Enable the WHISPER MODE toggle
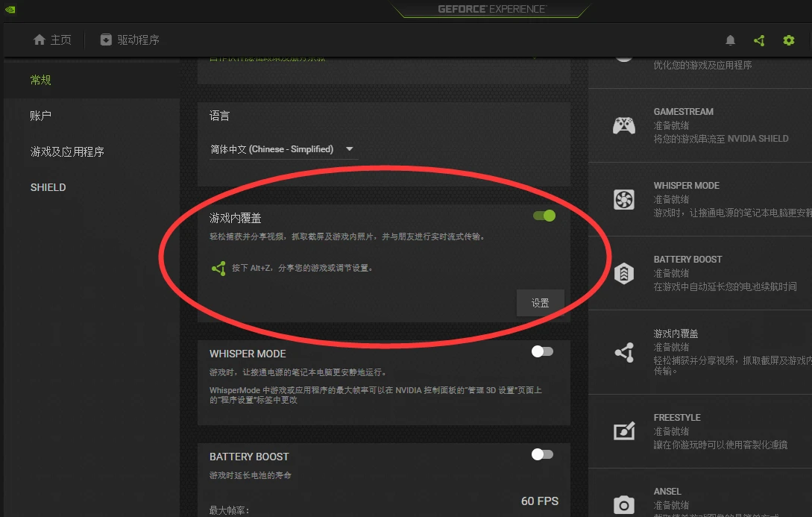Viewport: 812px width, 517px height. click(542, 351)
